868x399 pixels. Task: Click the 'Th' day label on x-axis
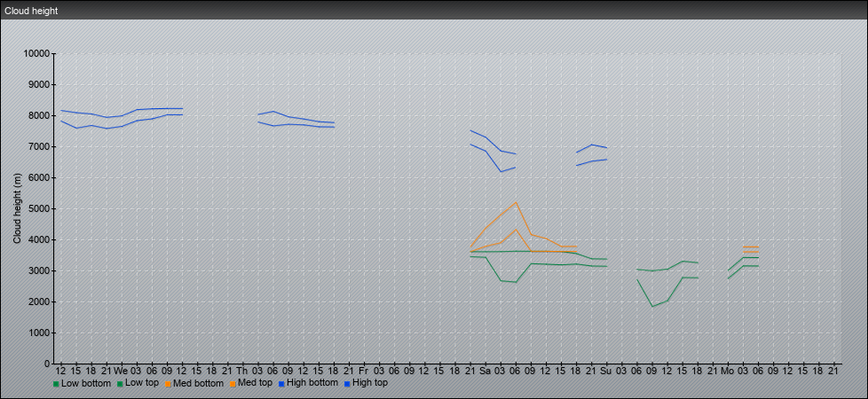(x=242, y=370)
